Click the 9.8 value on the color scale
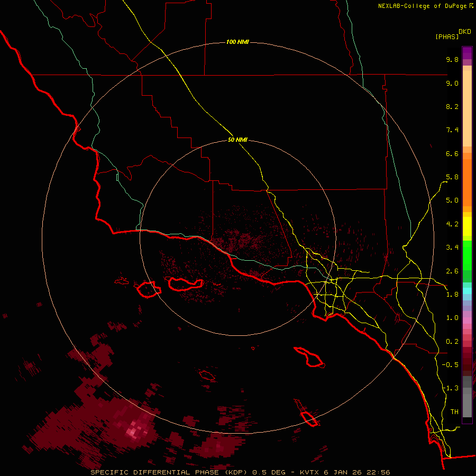 click(x=452, y=59)
